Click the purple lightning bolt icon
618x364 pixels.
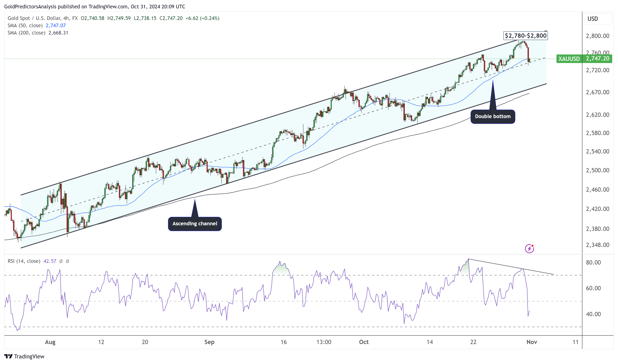[529, 248]
